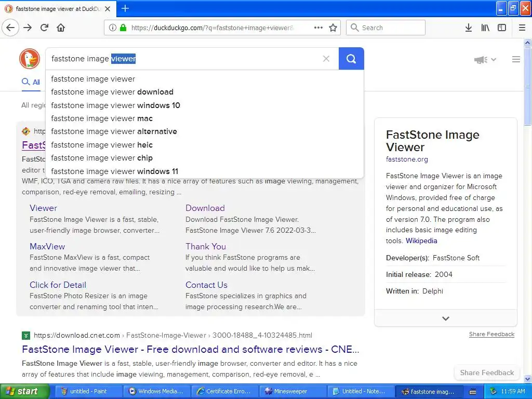Viewport: 532px width, 399px height.
Task: Open the Viewer sitelink
Action: (43, 208)
